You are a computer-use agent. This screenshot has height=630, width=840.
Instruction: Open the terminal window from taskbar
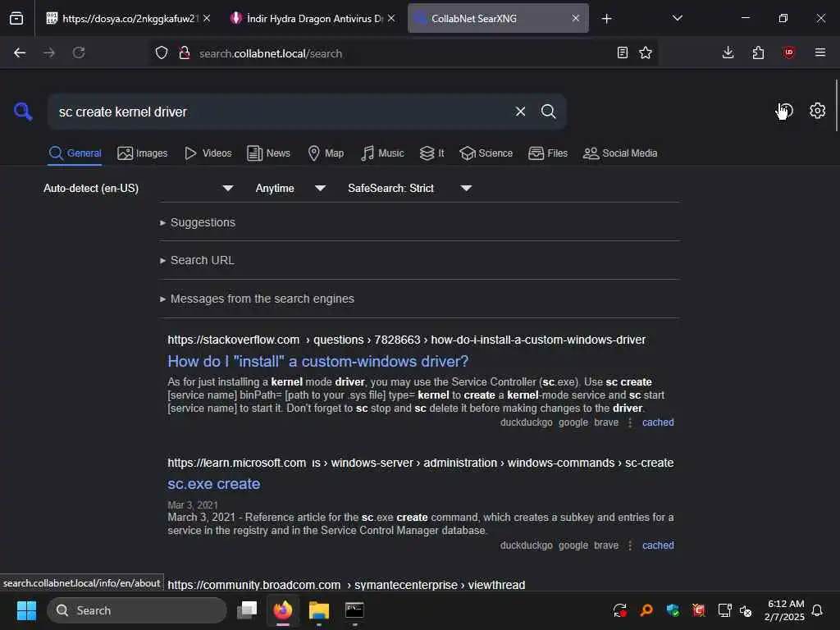click(354, 610)
